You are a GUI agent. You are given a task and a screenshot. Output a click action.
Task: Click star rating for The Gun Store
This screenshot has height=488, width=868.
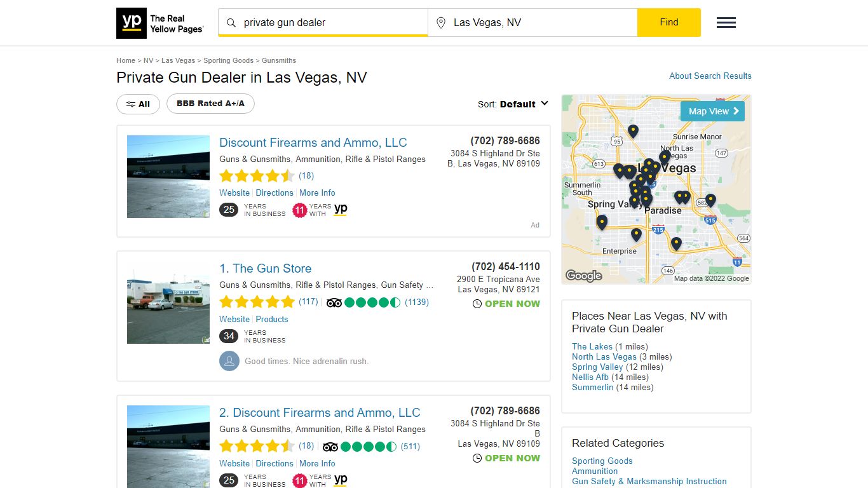[x=257, y=302]
